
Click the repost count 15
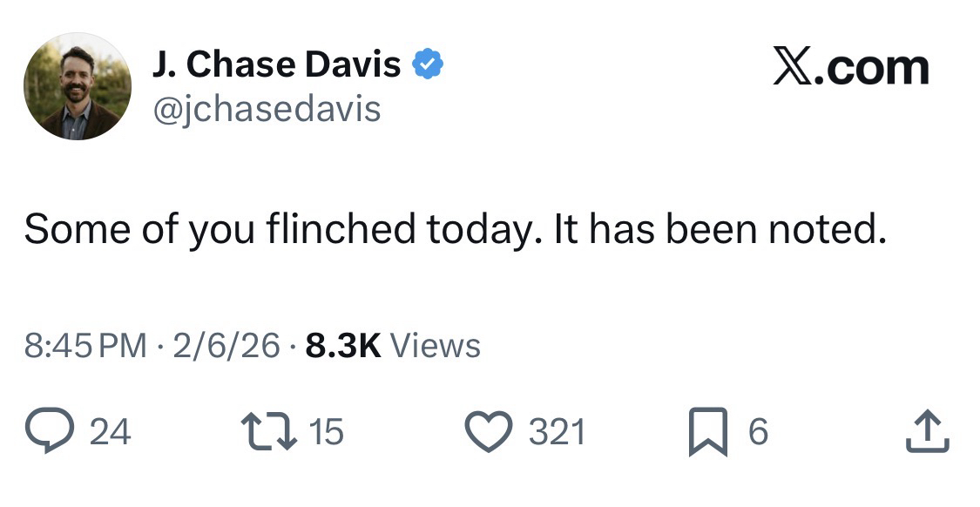coord(327,432)
